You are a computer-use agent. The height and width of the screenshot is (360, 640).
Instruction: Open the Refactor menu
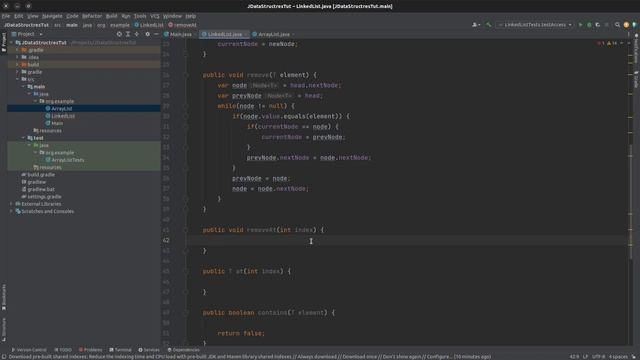tap(92, 16)
